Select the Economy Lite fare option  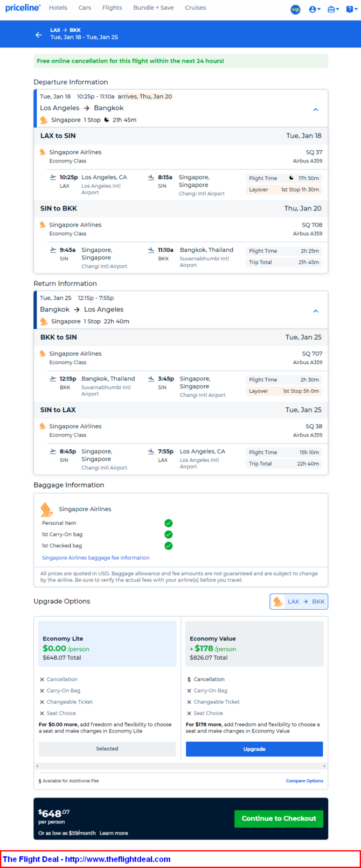click(x=107, y=644)
